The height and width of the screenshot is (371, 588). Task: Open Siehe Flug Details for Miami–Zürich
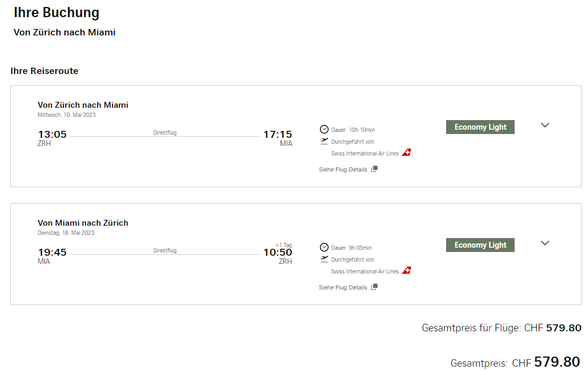pos(343,287)
